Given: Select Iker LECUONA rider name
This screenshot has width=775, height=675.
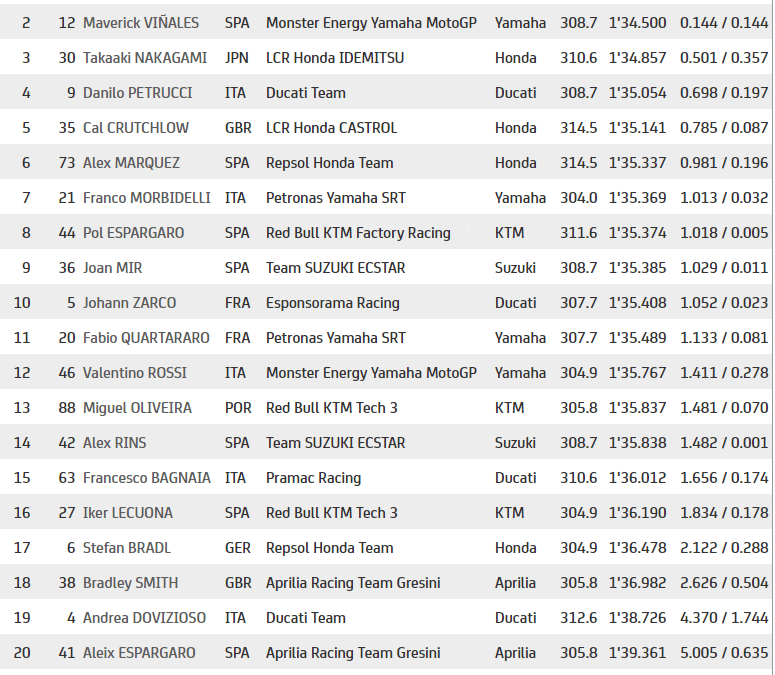Looking at the screenshot, I should pos(128,513).
